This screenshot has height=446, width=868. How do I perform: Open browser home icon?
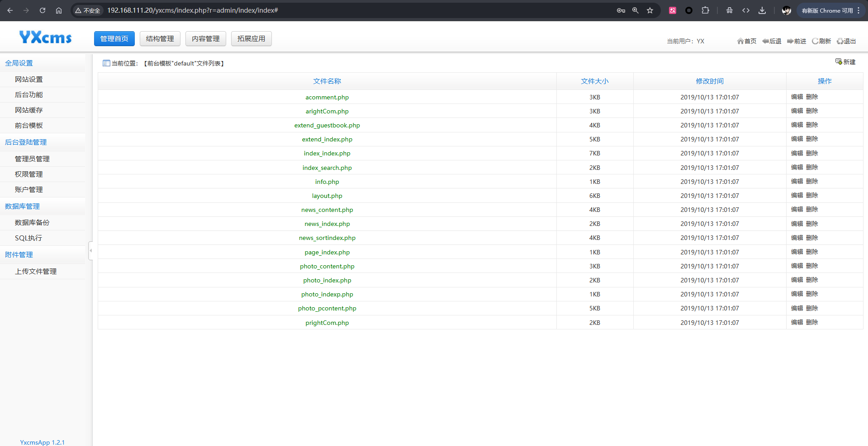click(59, 10)
